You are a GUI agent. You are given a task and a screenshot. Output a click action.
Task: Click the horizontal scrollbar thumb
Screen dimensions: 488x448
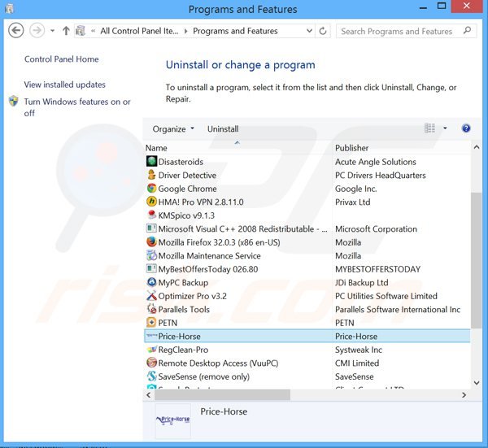click(x=222, y=395)
